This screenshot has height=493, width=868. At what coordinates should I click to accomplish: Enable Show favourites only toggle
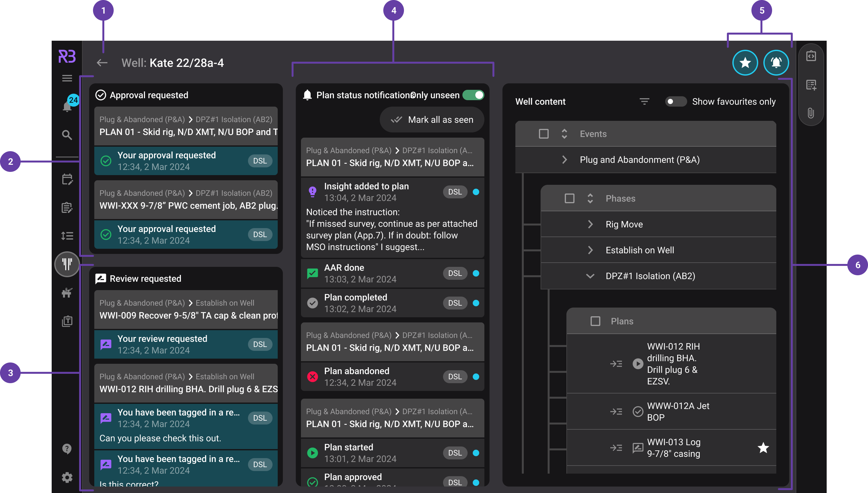point(676,101)
